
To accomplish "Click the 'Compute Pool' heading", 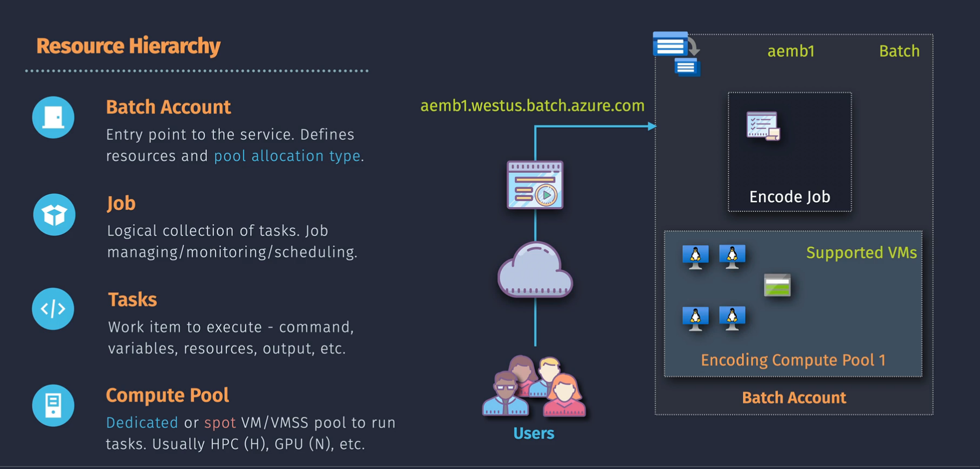I will click(167, 395).
